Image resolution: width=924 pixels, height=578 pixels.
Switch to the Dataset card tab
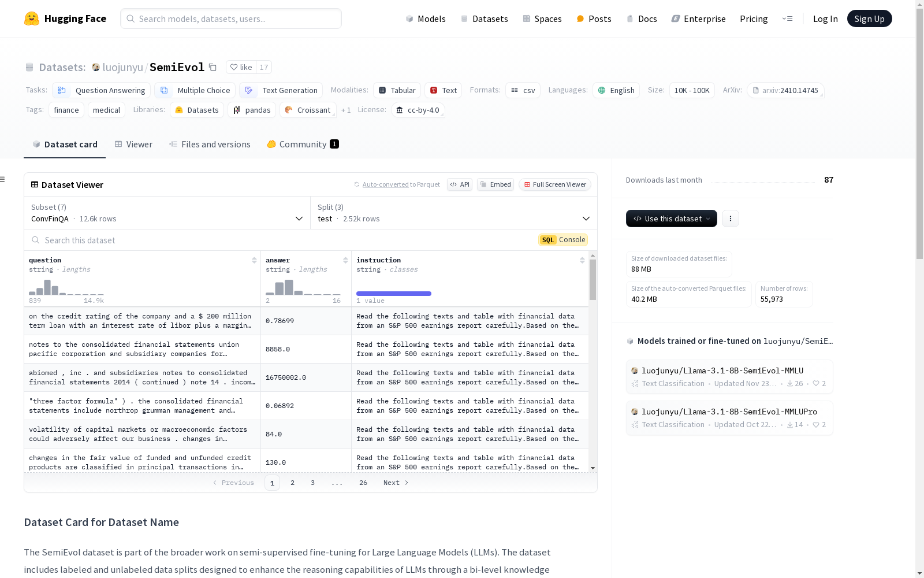[x=65, y=144]
